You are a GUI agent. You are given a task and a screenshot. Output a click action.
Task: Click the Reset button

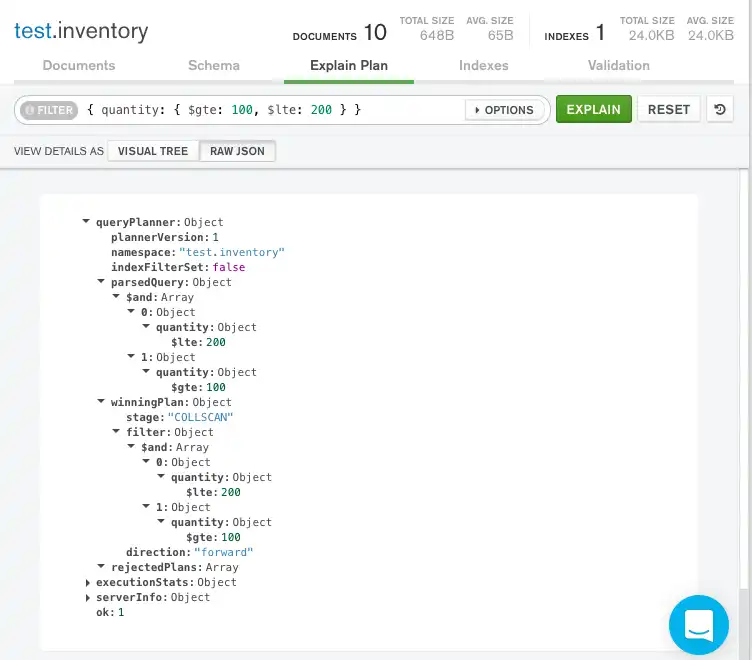pos(669,110)
